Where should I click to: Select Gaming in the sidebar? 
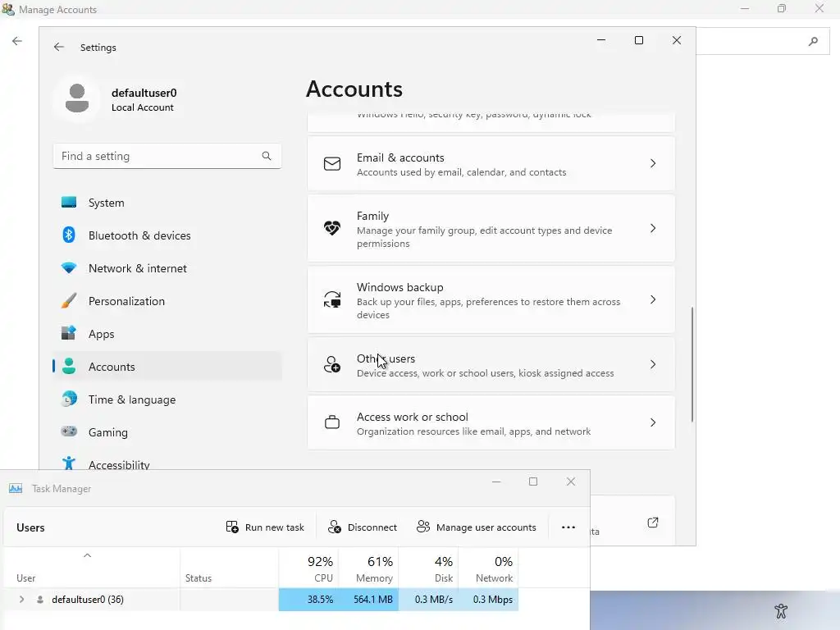point(167,431)
